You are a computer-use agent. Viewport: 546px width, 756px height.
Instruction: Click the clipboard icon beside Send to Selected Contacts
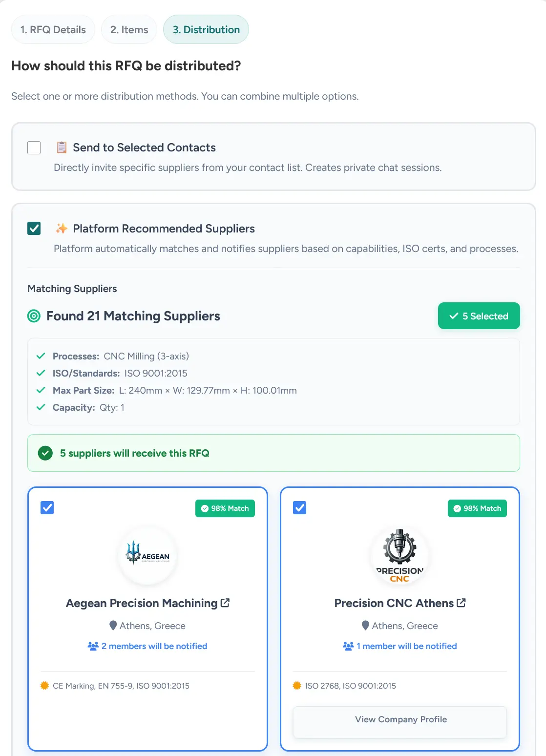click(62, 147)
